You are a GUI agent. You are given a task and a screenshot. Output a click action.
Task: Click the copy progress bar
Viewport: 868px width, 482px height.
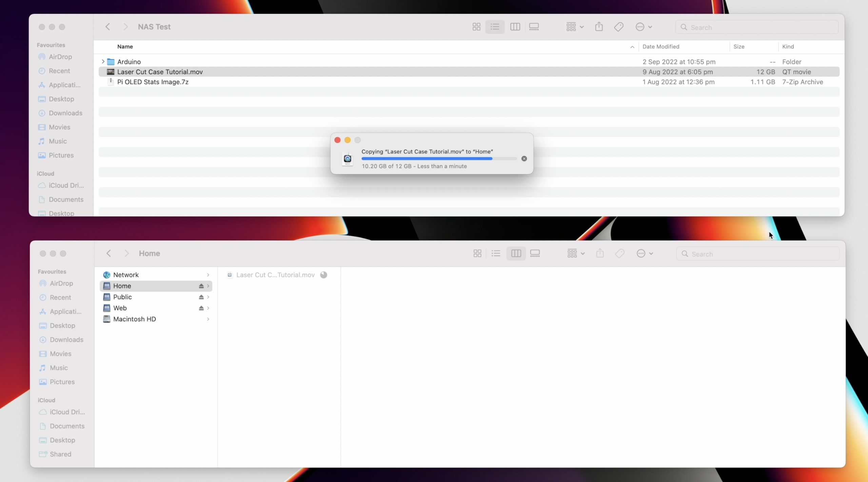439,159
